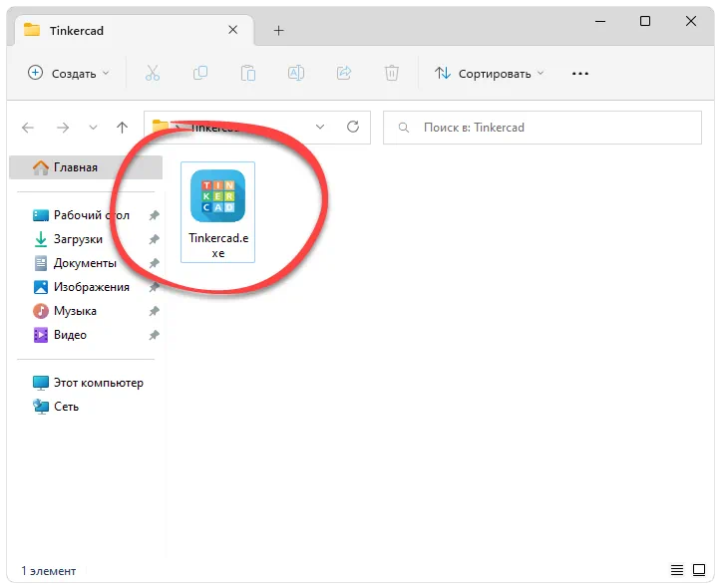
Task: Go forward with the right arrow
Action: tap(63, 128)
